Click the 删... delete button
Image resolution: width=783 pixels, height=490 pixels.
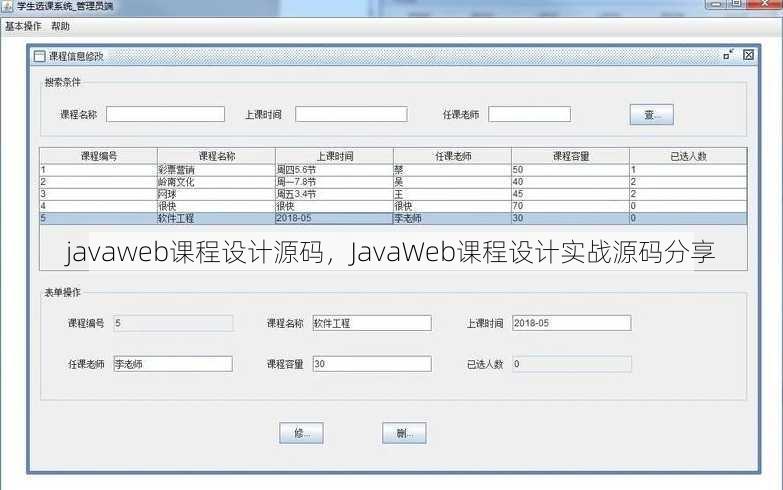click(404, 433)
